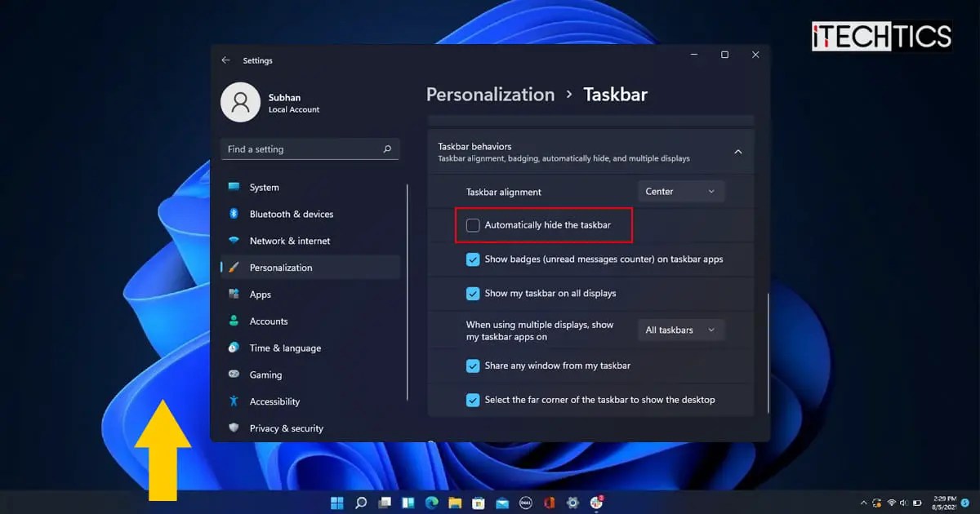Click the battery icon in system tray
The height and width of the screenshot is (514, 980).
tap(917, 503)
